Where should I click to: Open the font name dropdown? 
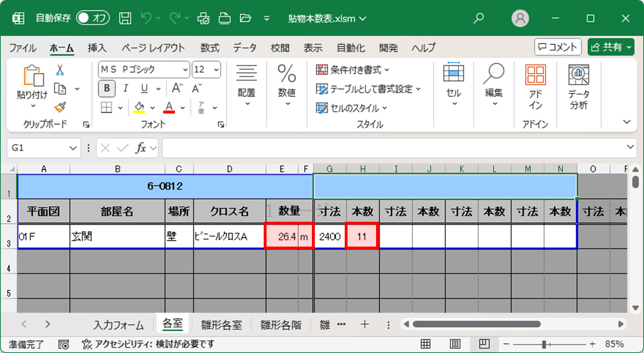(185, 70)
